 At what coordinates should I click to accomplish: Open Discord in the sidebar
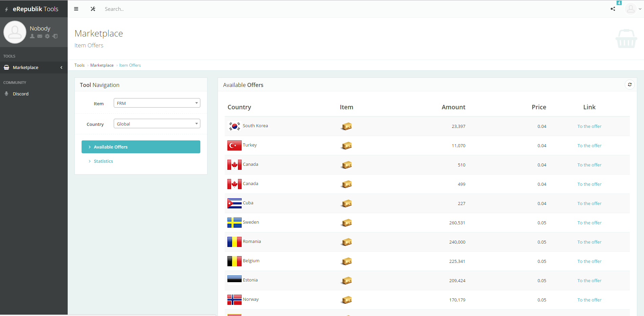21,94
